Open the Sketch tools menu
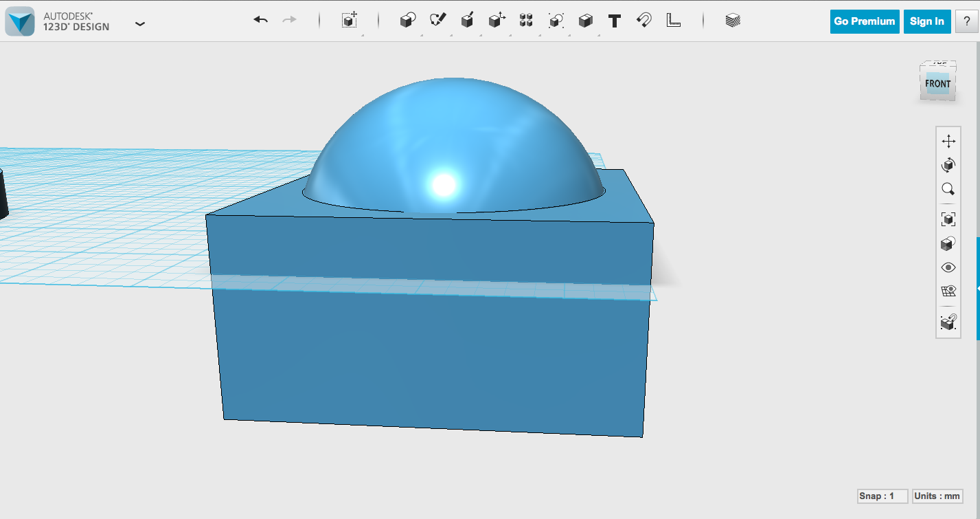 [x=437, y=21]
